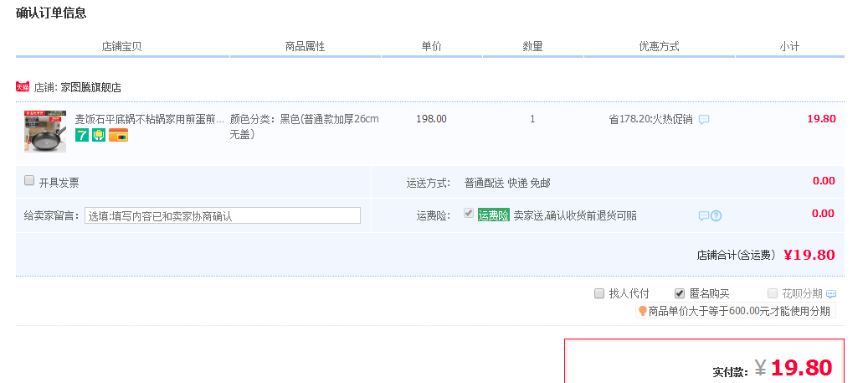Click the 优惠方式 column header
This screenshot has height=383, width=868.
(x=660, y=47)
